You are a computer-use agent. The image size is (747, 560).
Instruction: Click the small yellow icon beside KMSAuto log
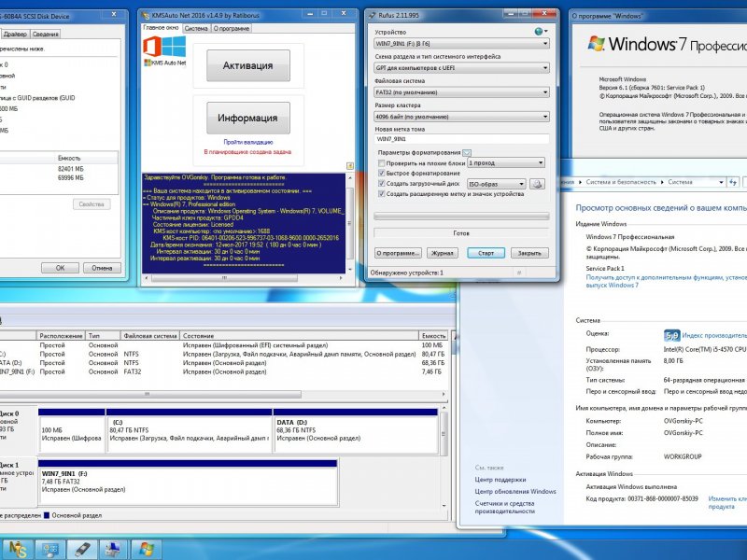click(x=350, y=166)
